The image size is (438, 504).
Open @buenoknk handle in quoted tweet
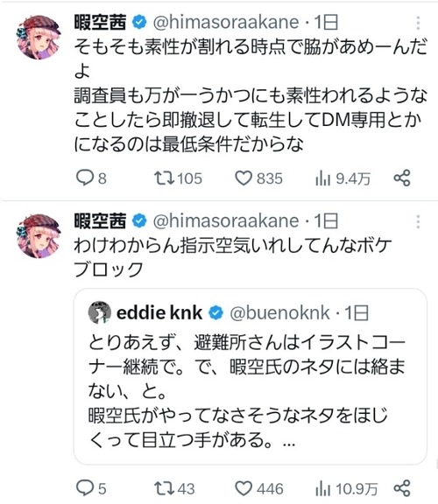pyautogui.click(x=279, y=312)
